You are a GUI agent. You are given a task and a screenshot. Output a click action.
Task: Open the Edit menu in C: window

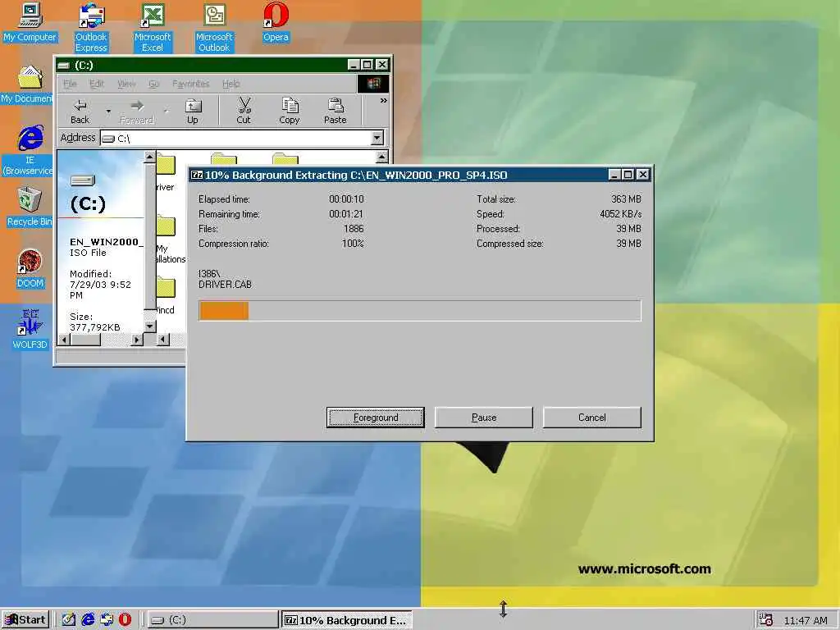tap(97, 84)
